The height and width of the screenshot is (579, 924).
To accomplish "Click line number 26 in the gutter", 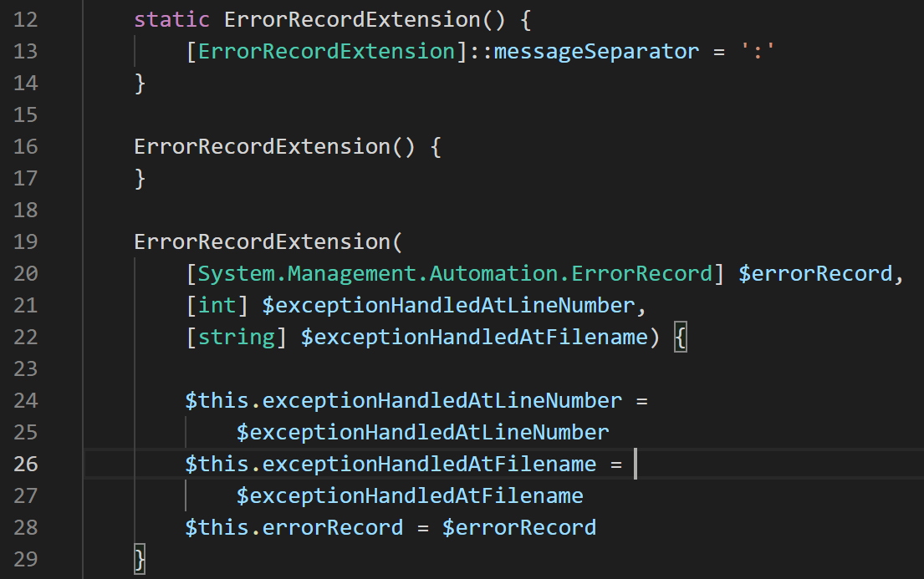I will tap(26, 465).
